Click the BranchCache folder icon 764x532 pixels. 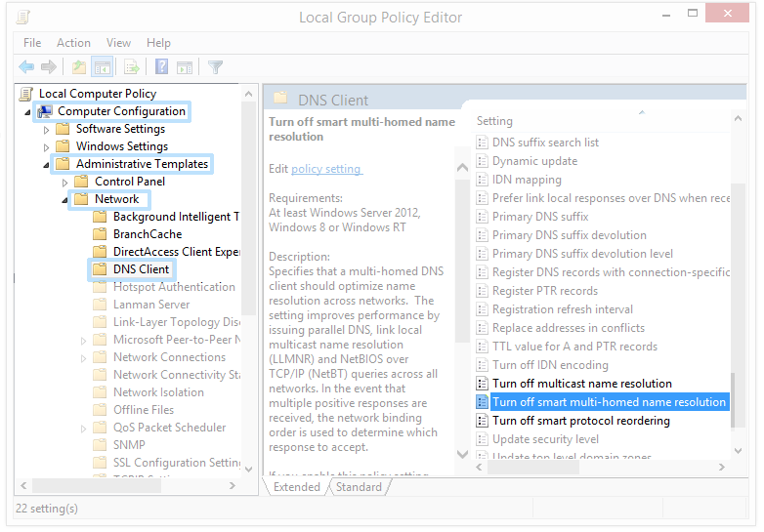click(x=100, y=234)
